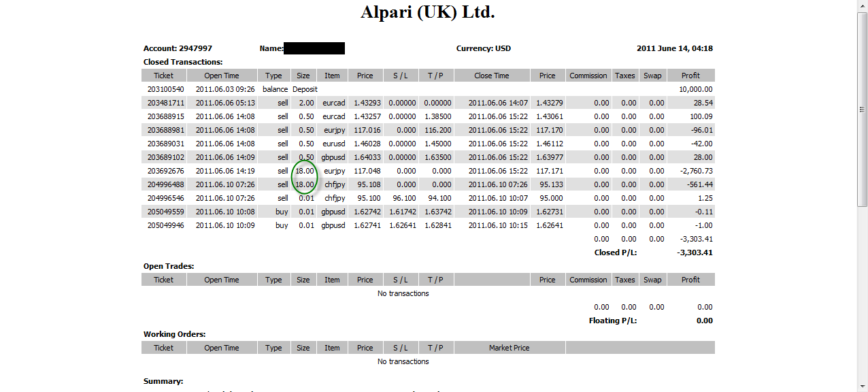This screenshot has height=392, width=868.
Task: Click the Closed P/L: label
Action: point(616,252)
